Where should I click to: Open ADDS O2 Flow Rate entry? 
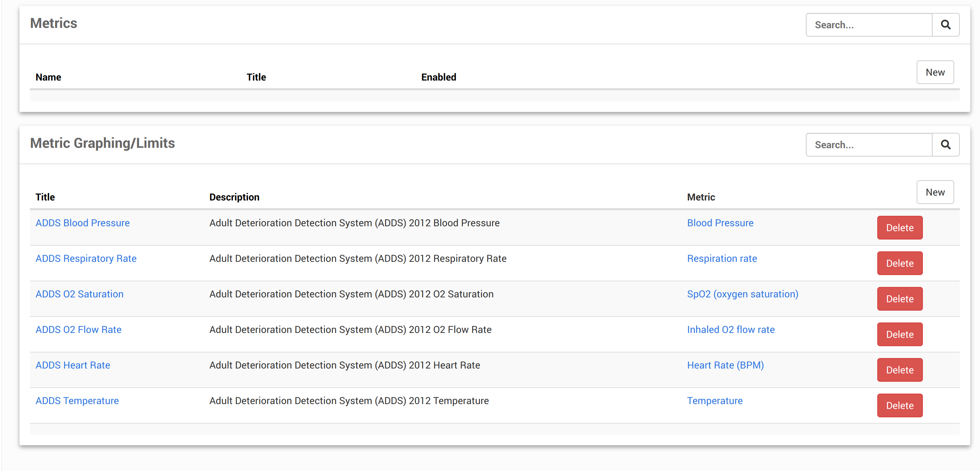click(78, 329)
